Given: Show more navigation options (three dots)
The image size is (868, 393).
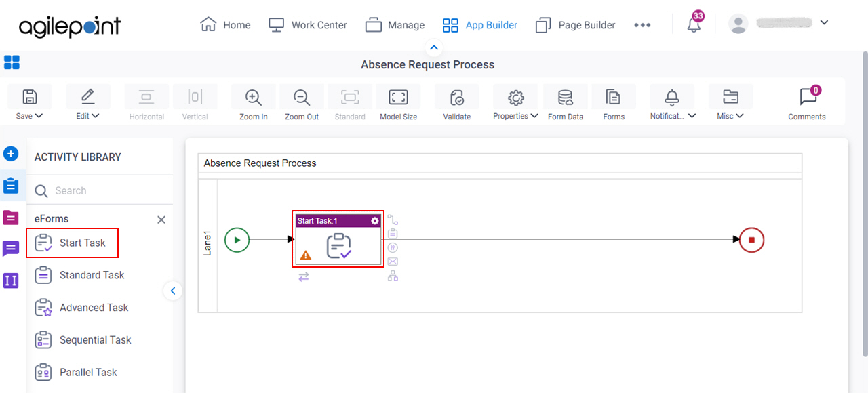Looking at the screenshot, I should [x=642, y=25].
